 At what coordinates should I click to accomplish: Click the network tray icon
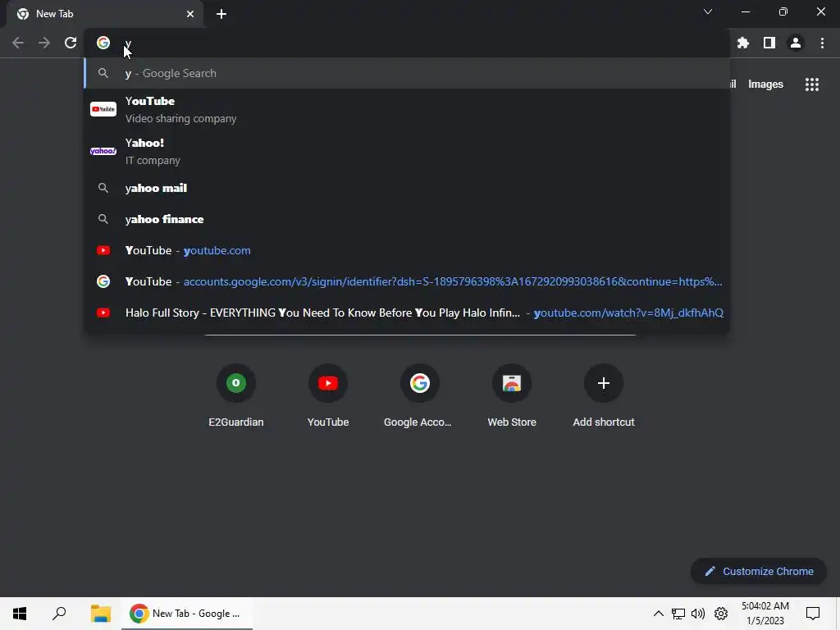(678, 614)
